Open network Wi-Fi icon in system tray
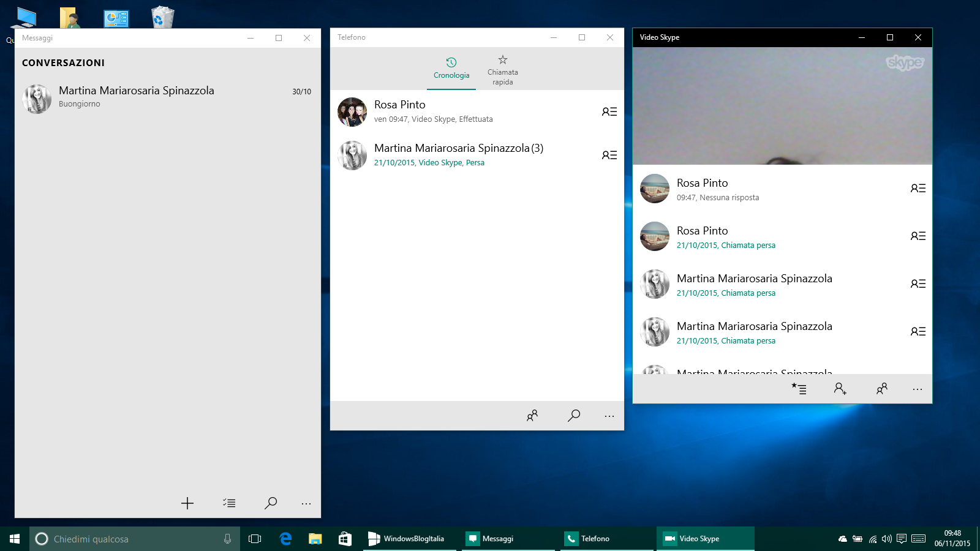This screenshot has height=551, width=980. click(873, 539)
